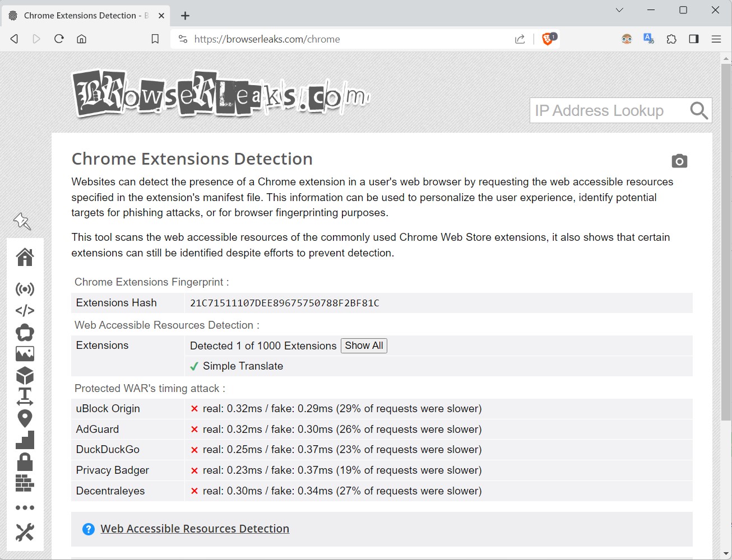This screenshot has height=560, width=732.
Task: Open the JavaScript detection tool
Action: (25, 311)
